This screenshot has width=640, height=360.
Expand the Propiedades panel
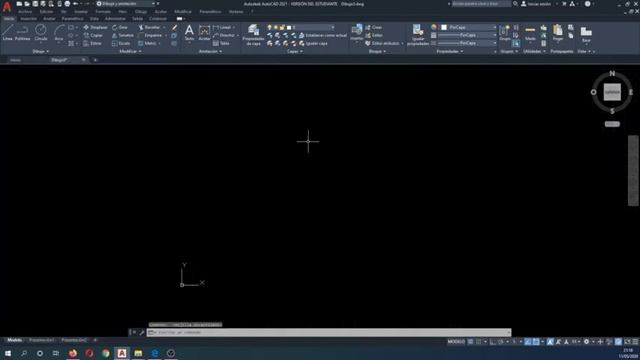[450, 51]
